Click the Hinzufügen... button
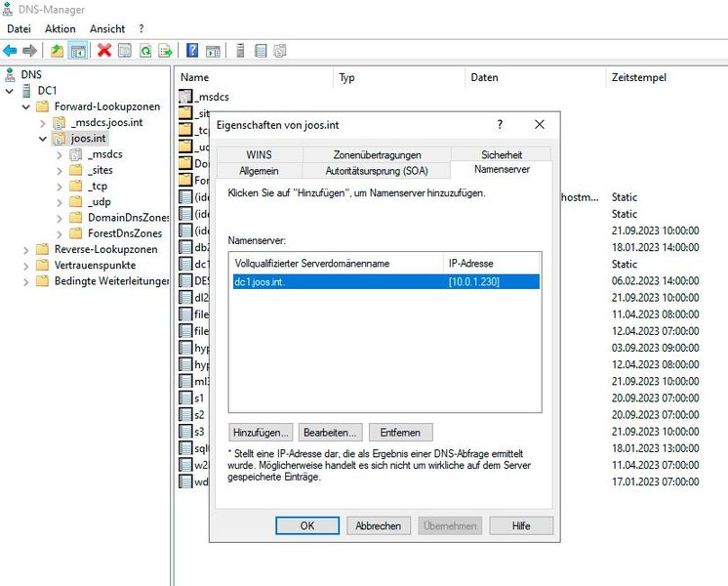This screenshot has width=728, height=586. (x=261, y=433)
